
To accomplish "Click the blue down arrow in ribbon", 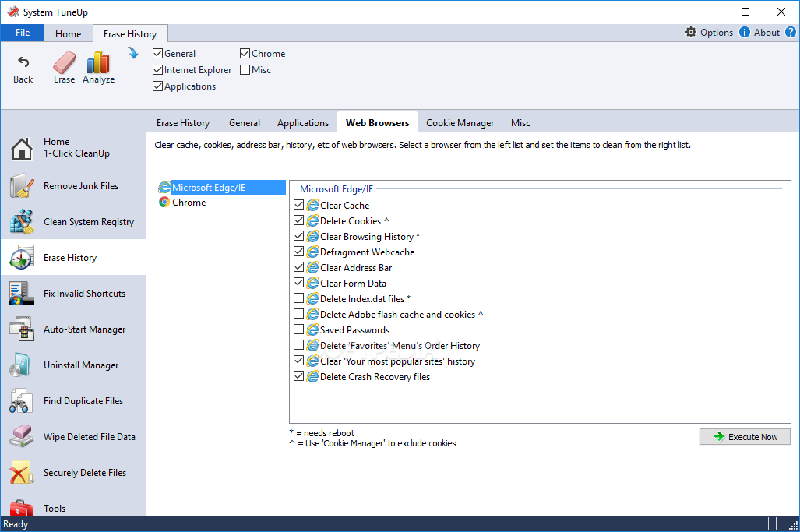I will pyautogui.click(x=133, y=52).
